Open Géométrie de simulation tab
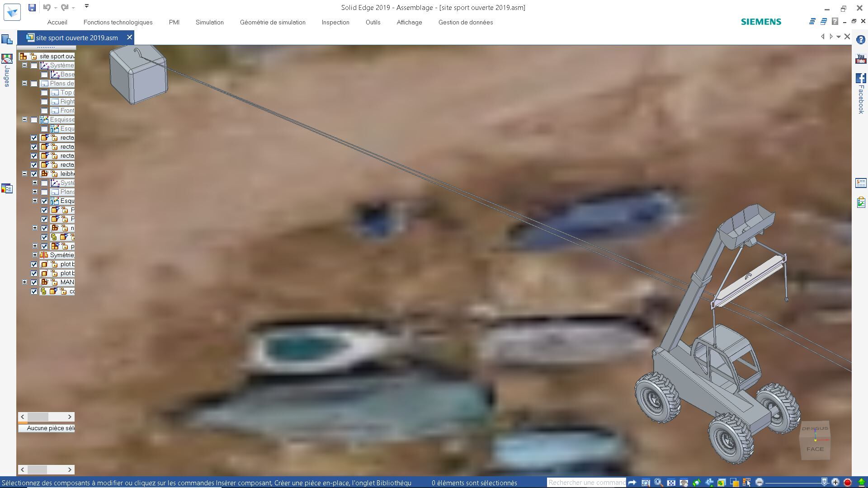Viewport: 868px width, 488px height. pos(273,22)
